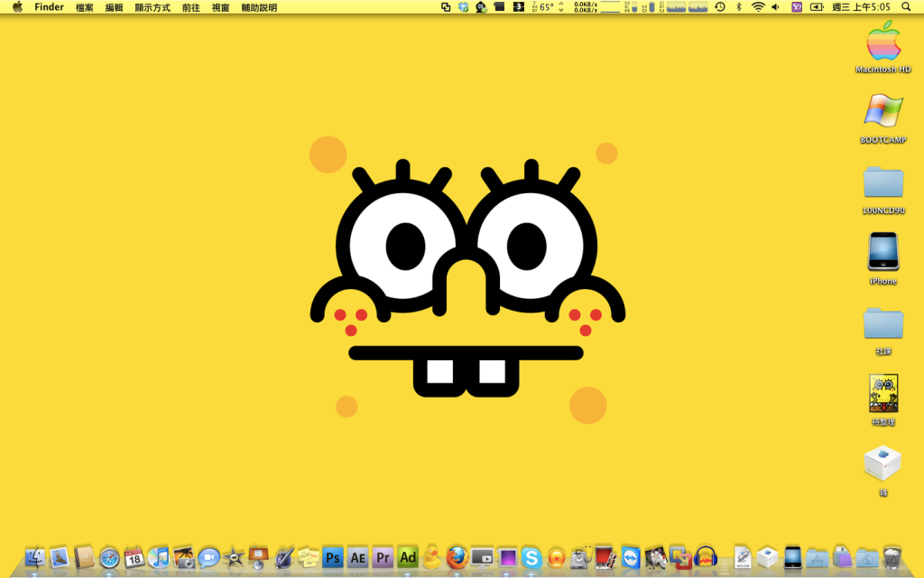Open iCal calendar in the dock
This screenshot has height=578, width=924.
[134, 557]
